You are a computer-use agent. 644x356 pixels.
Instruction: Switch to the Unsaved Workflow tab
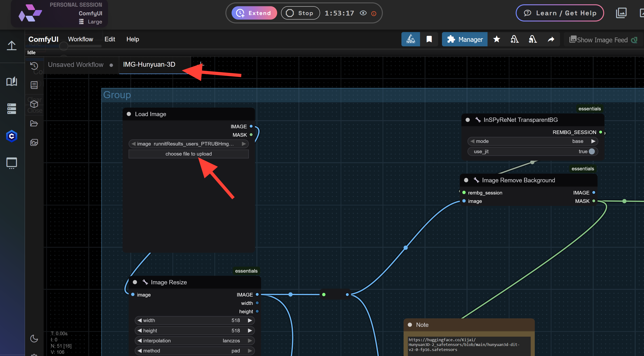(x=76, y=65)
